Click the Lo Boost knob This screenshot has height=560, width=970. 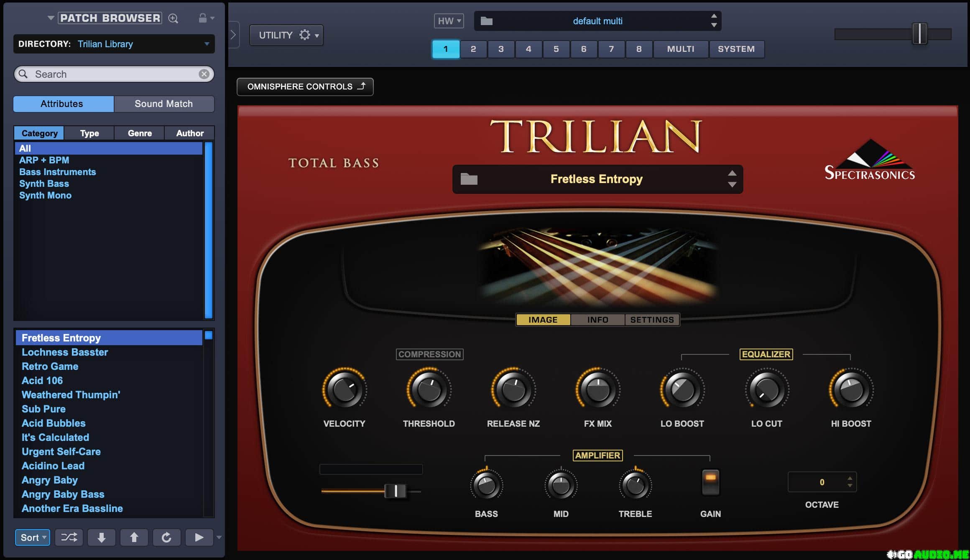[x=682, y=389]
